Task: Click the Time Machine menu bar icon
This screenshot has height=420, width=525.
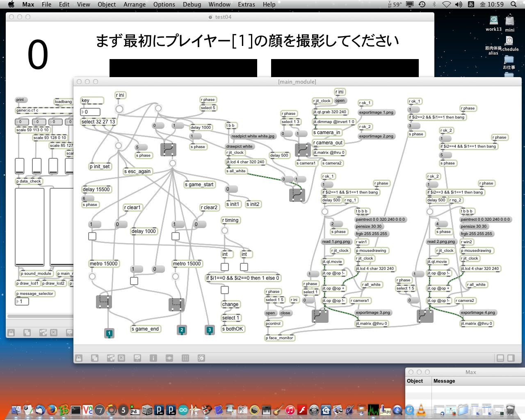Action: click(x=422, y=4)
